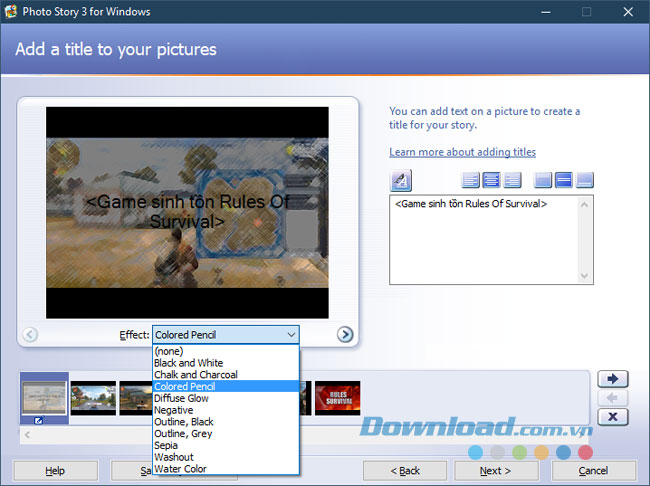Apply Washout effect
The height and width of the screenshot is (486, 650).
[226, 457]
